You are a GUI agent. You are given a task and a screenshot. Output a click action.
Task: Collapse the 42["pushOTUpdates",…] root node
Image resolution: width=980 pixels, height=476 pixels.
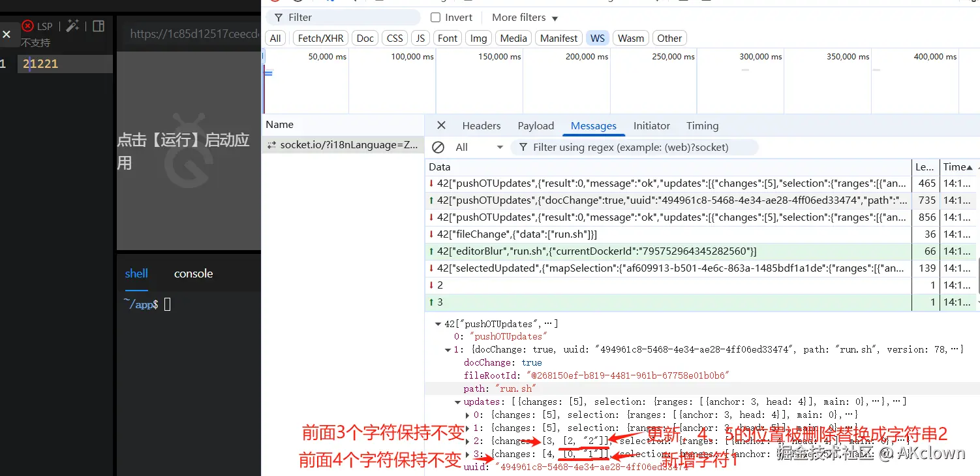coord(438,324)
